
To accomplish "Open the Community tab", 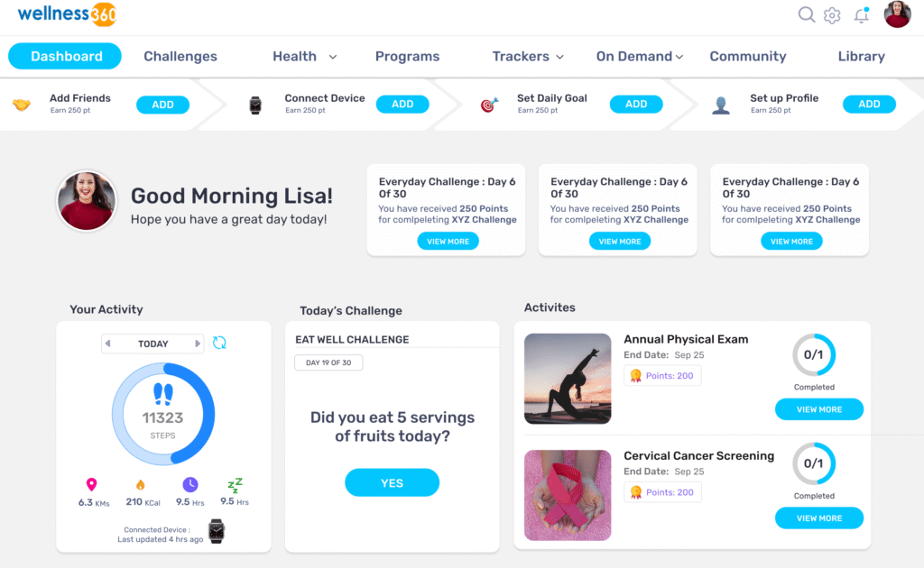I will pos(748,57).
